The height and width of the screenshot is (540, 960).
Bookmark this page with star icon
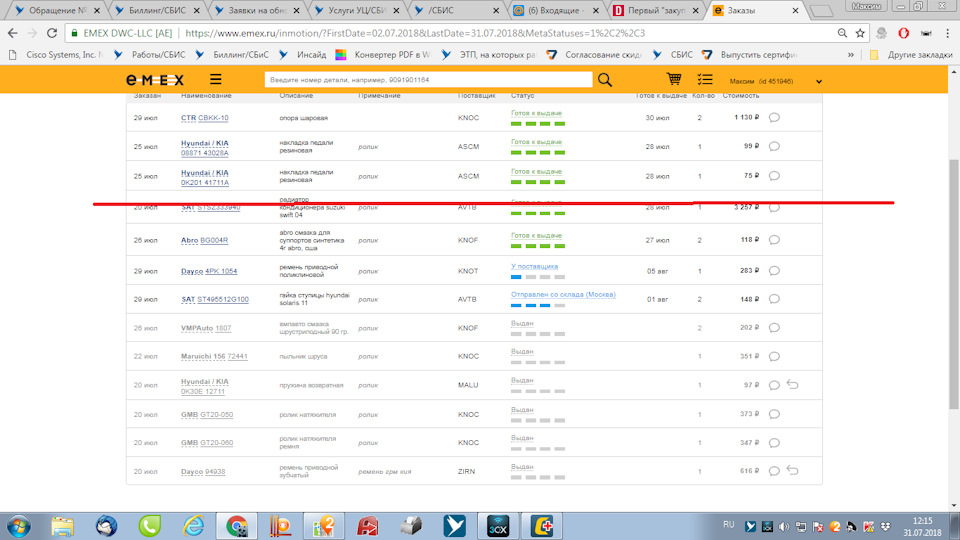coord(860,33)
